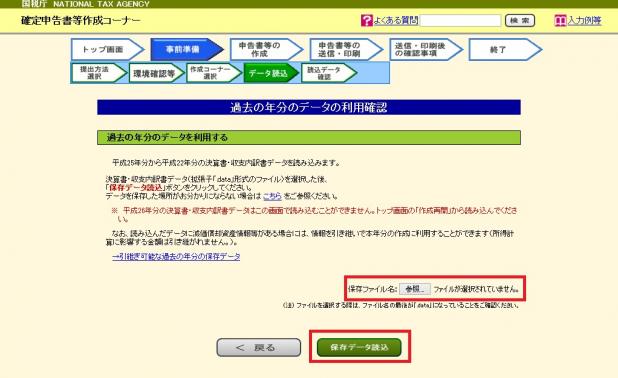
Task: Select the 終了 step arrow
Action: pyautogui.click(x=505, y=50)
